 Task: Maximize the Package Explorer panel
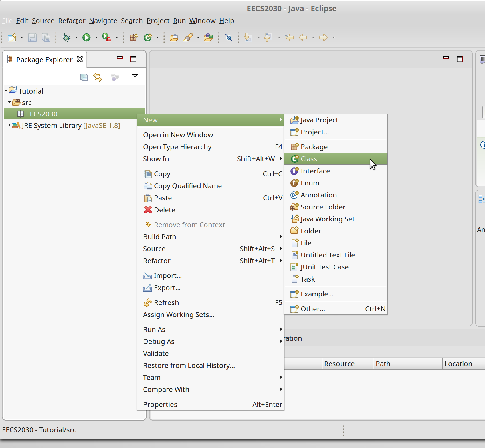click(x=133, y=59)
